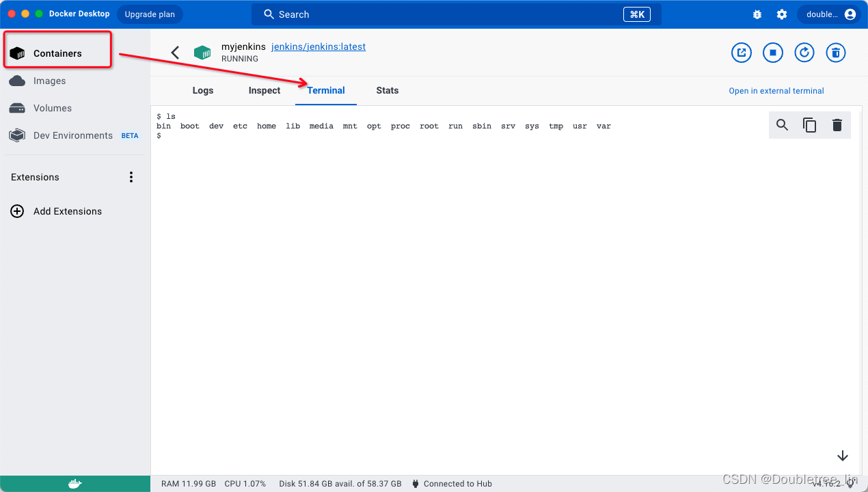Click the Docker whale icon in footer
This screenshot has height=492, width=868.
(x=75, y=484)
